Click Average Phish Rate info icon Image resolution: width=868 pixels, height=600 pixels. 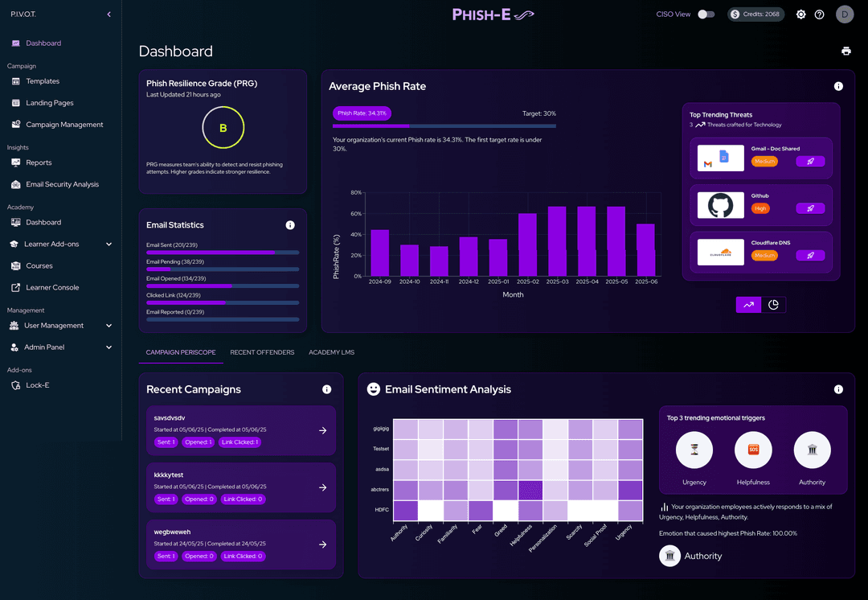pyautogui.click(x=838, y=86)
